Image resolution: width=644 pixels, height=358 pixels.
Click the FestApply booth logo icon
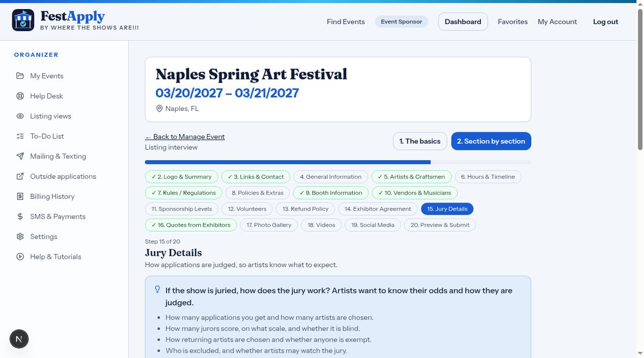pos(23,20)
